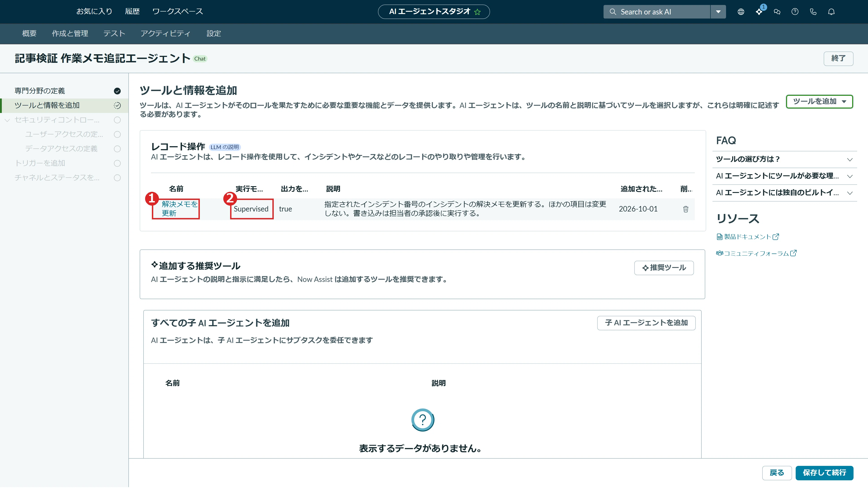
Task: Open the 解決メモを更新 tool link
Action: click(x=179, y=209)
